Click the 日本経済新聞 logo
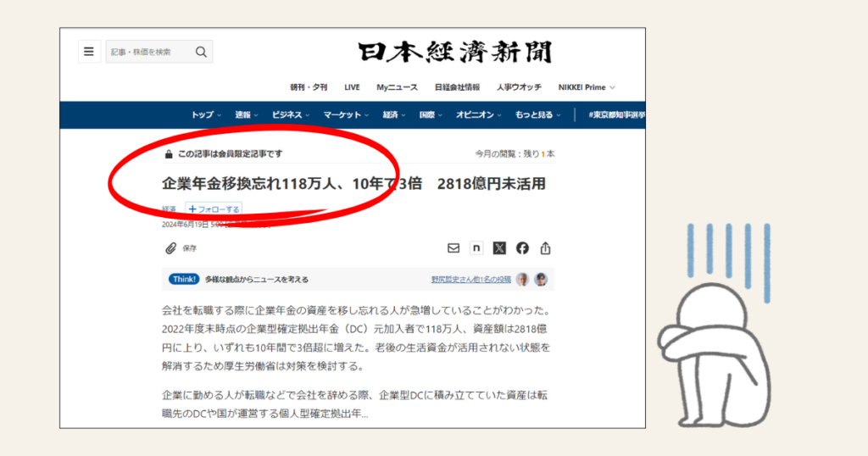The height and width of the screenshot is (456, 868). [454, 53]
